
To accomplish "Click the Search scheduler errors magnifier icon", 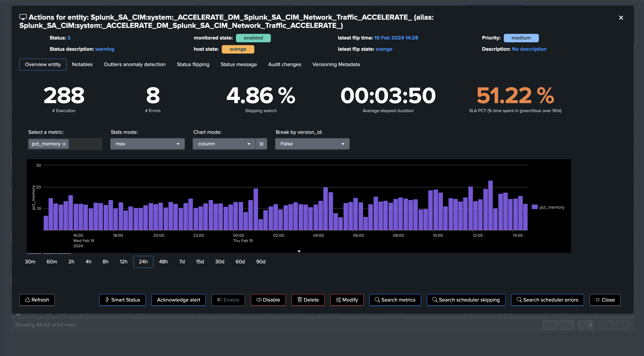I will (519, 300).
